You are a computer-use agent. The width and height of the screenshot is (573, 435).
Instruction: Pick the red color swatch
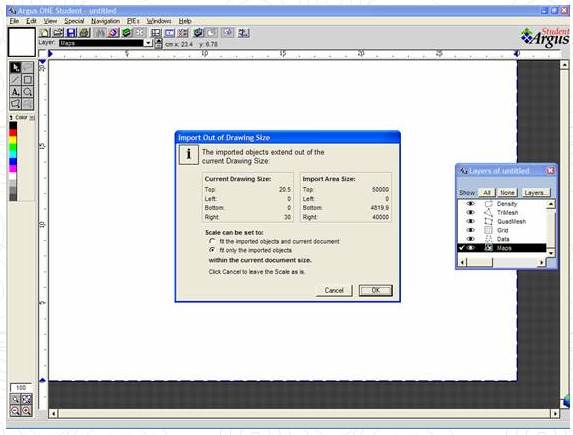(13, 132)
